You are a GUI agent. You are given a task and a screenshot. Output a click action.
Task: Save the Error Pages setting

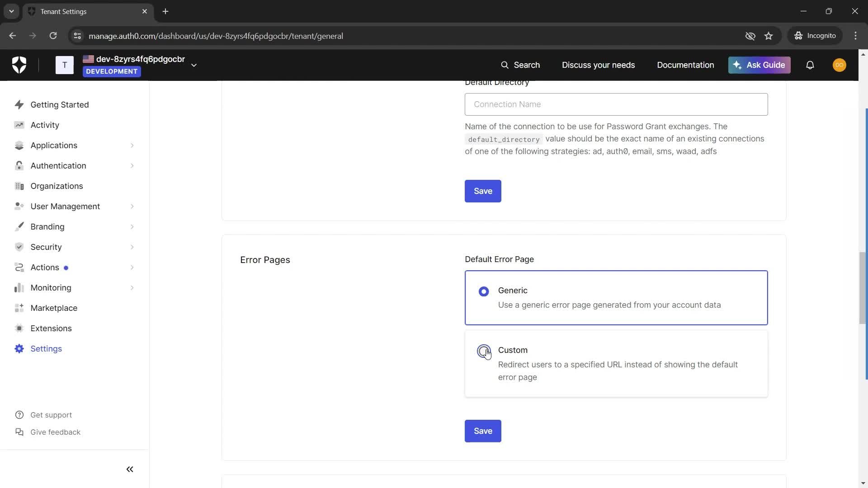(483, 431)
